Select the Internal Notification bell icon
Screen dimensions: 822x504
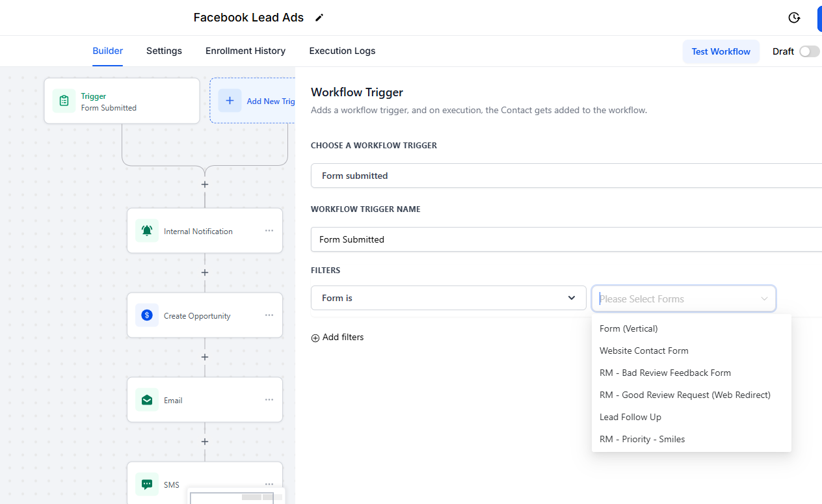point(147,231)
